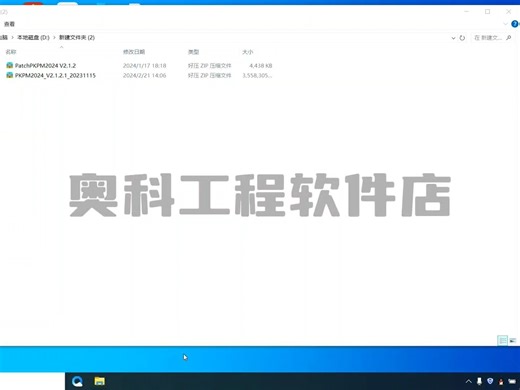Click the search magnifier icon

pyautogui.click(x=509, y=38)
